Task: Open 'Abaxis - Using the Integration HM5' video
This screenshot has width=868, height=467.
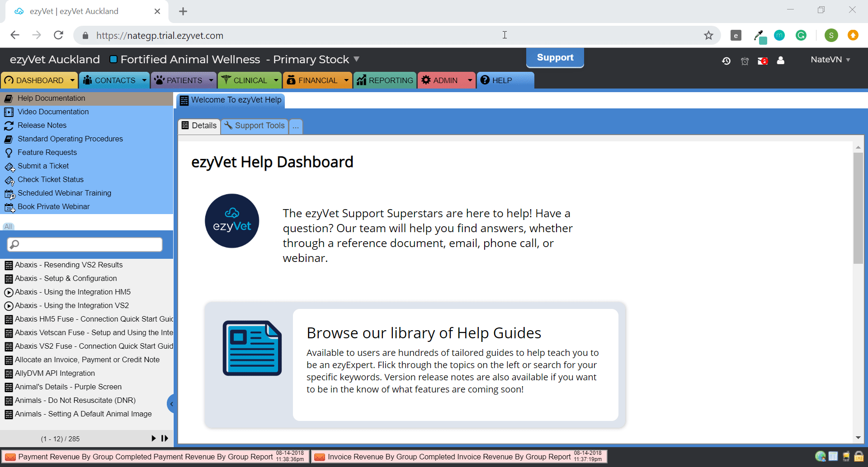Action: [72, 292]
